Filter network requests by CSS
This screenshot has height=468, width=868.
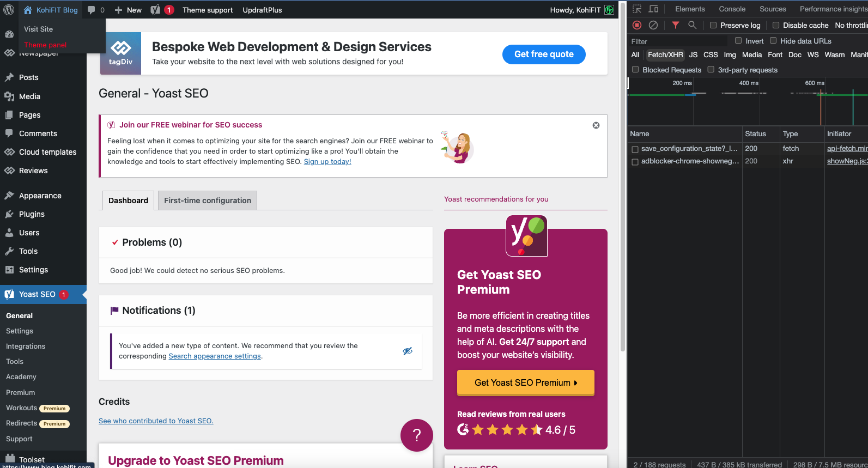point(711,54)
